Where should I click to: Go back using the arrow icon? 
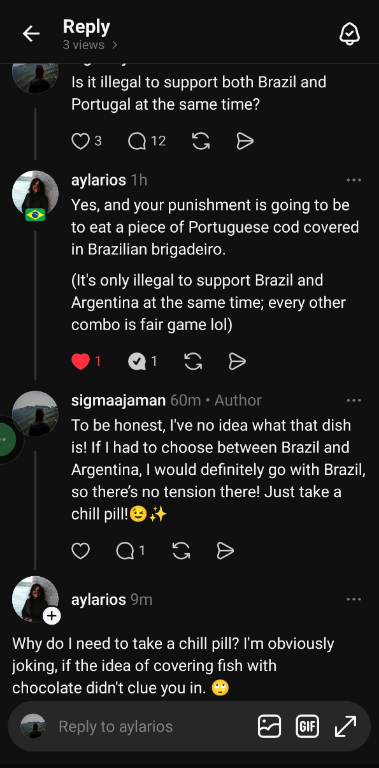coord(31,34)
